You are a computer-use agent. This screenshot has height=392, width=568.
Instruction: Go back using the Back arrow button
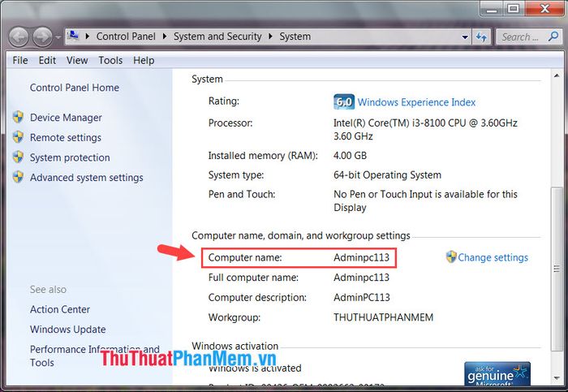18,37
